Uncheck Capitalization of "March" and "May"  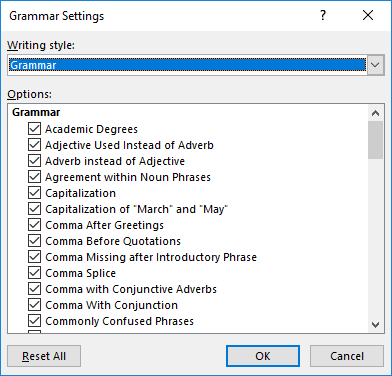pos(34,209)
